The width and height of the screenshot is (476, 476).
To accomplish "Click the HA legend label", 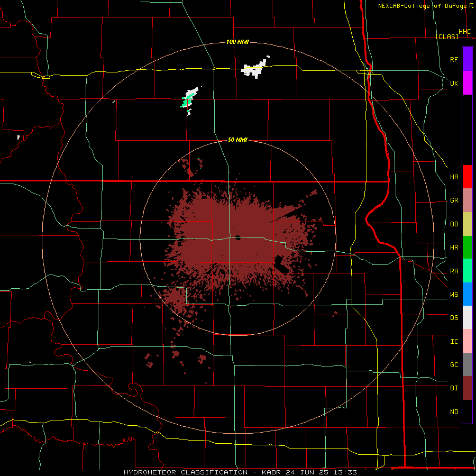I will pos(454,177).
